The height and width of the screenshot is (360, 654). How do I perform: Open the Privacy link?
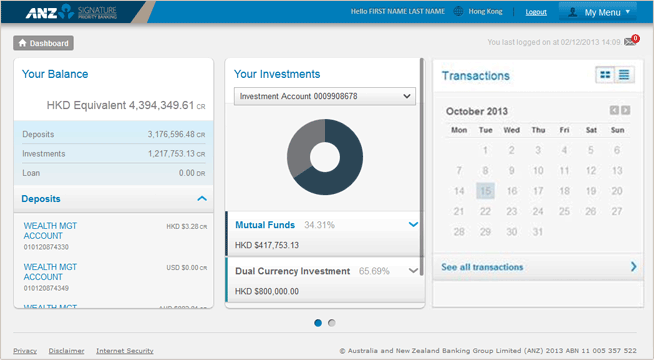pyautogui.click(x=25, y=351)
